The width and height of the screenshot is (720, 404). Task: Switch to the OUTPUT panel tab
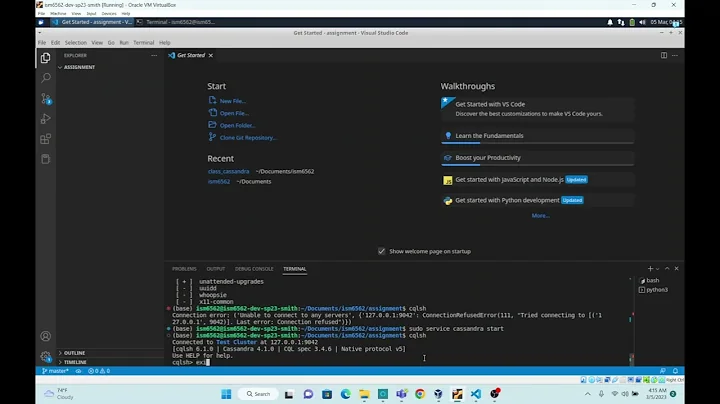coord(215,269)
